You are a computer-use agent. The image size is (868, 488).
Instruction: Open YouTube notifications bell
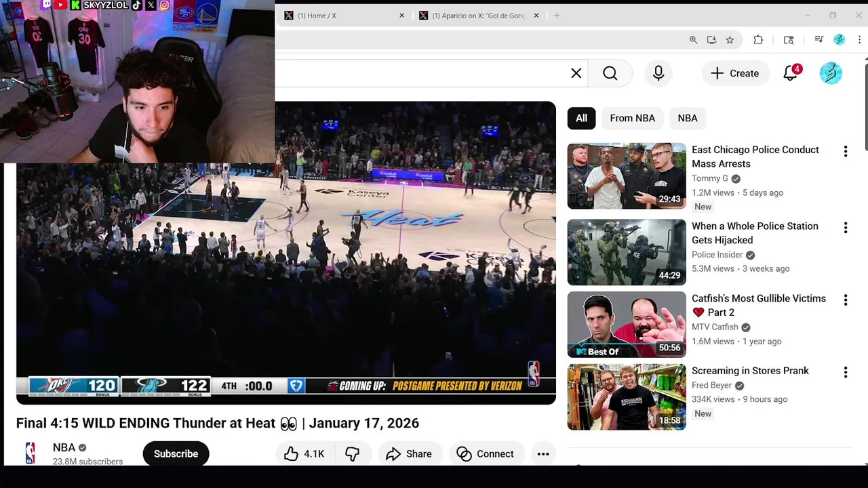coord(791,73)
